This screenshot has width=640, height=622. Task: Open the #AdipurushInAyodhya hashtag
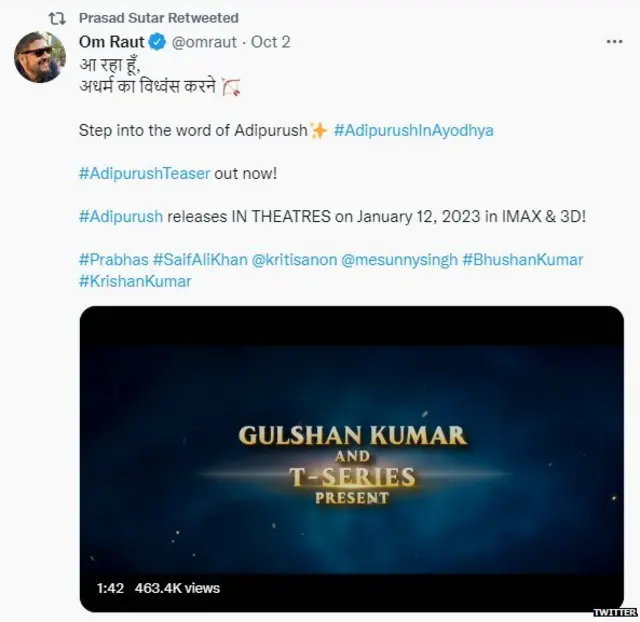(413, 130)
